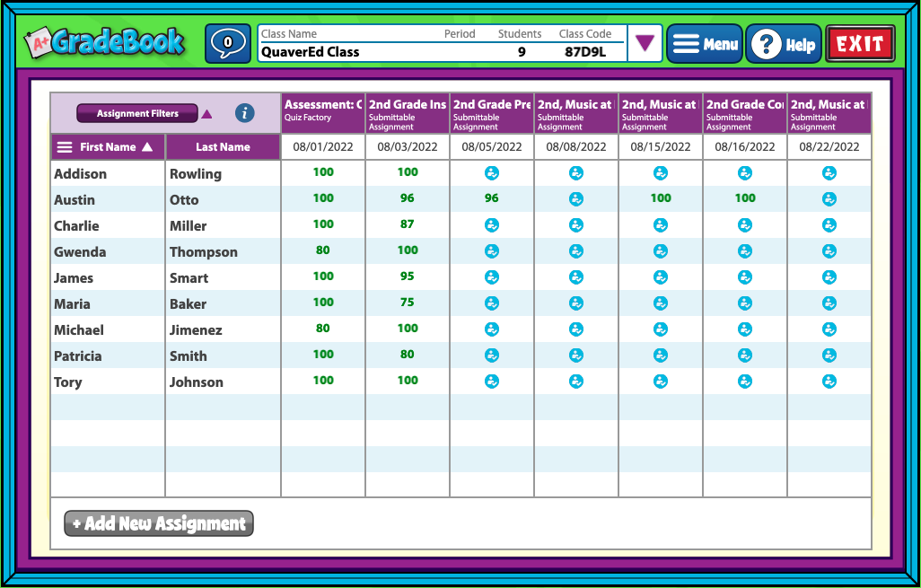Open Tory's submission icon for 08/22/2022
Image resolution: width=921 pixels, height=588 pixels.
(829, 382)
